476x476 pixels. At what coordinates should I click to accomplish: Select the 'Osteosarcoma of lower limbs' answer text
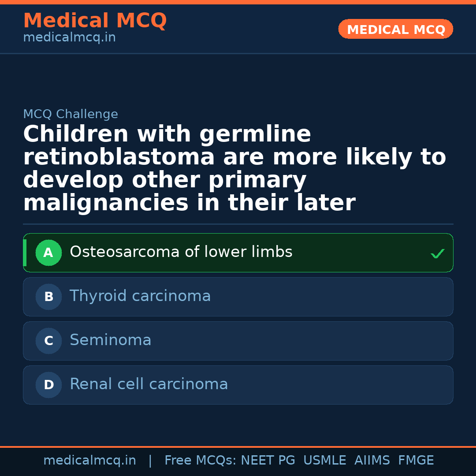[x=181, y=252]
